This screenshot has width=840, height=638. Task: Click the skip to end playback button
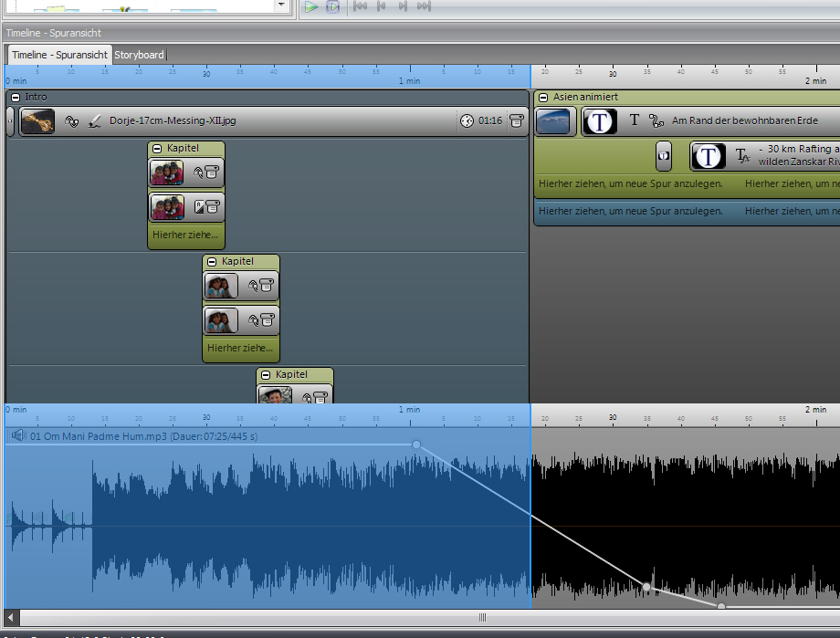pyautogui.click(x=424, y=7)
